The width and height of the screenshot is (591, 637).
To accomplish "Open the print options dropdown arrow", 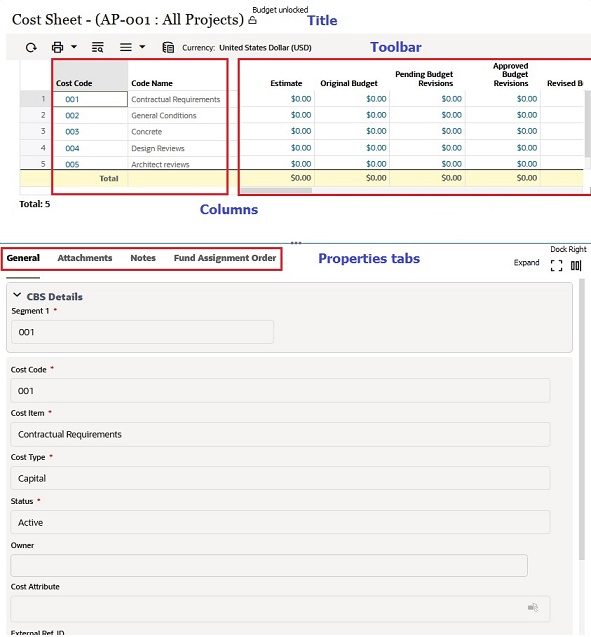I will pyautogui.click(x=74, y=47).
